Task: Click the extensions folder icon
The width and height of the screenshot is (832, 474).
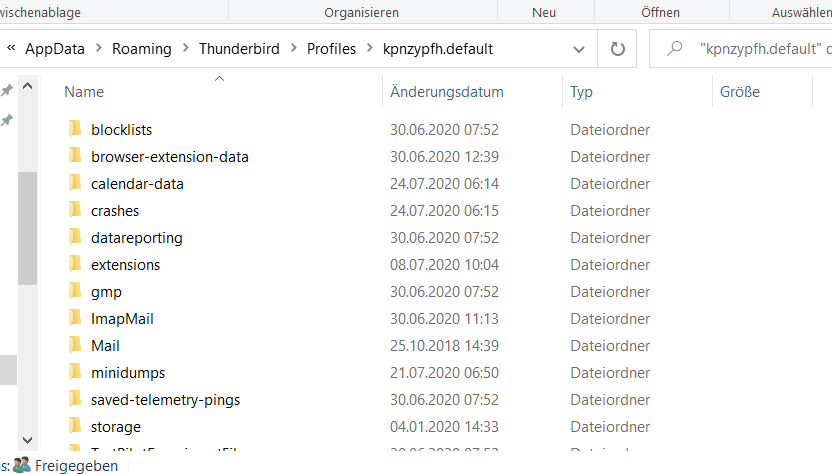Action: 74,264
